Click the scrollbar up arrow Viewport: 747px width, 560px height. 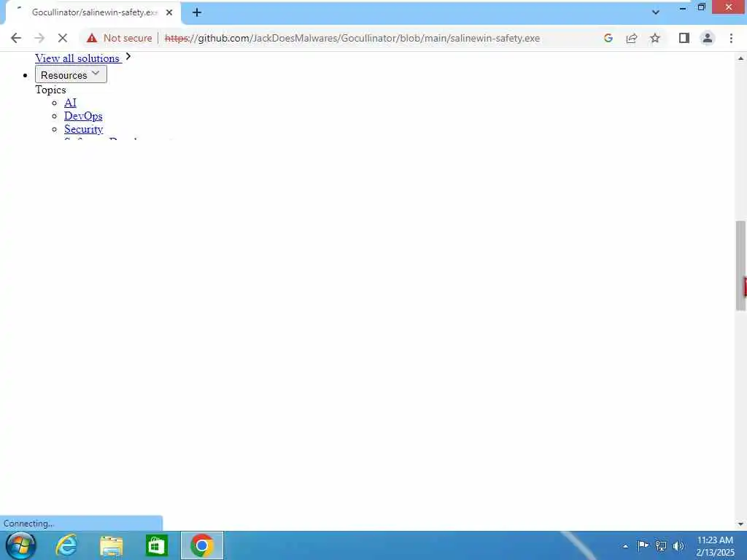pos(740,58)
